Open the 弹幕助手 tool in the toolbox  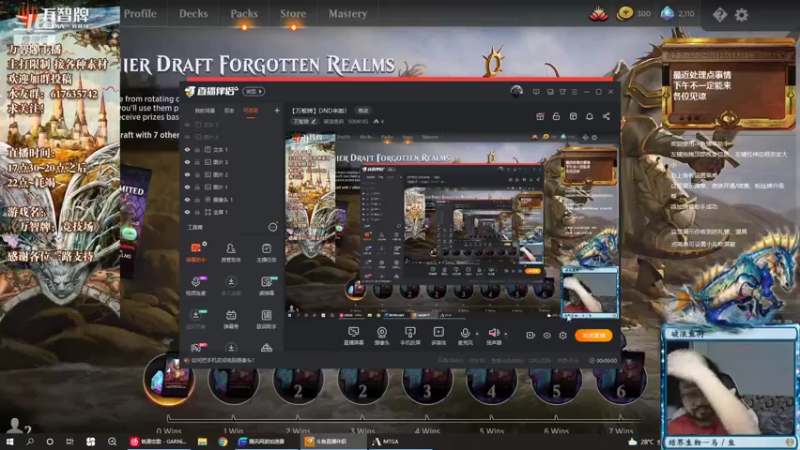195,252
